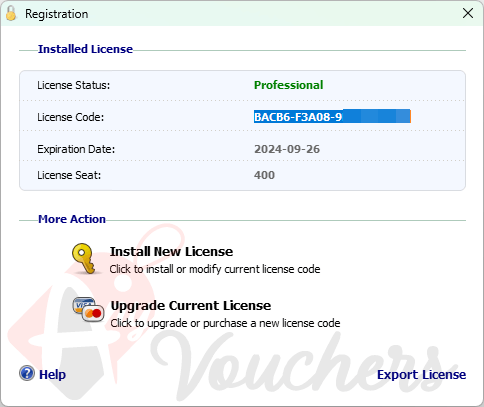Click Export License link
Viewport: 484px width, 407px height.
421,375
